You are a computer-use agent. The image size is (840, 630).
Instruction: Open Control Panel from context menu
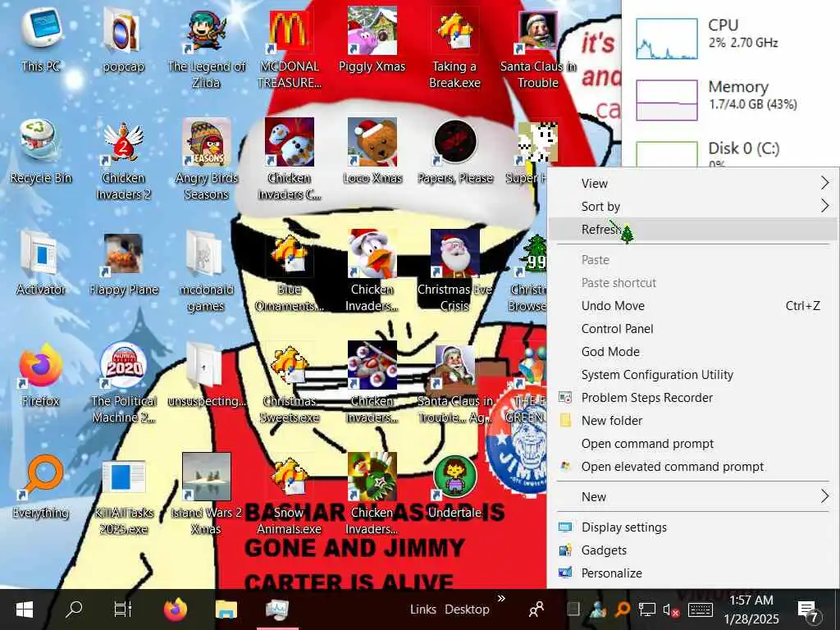click(692, 329)
